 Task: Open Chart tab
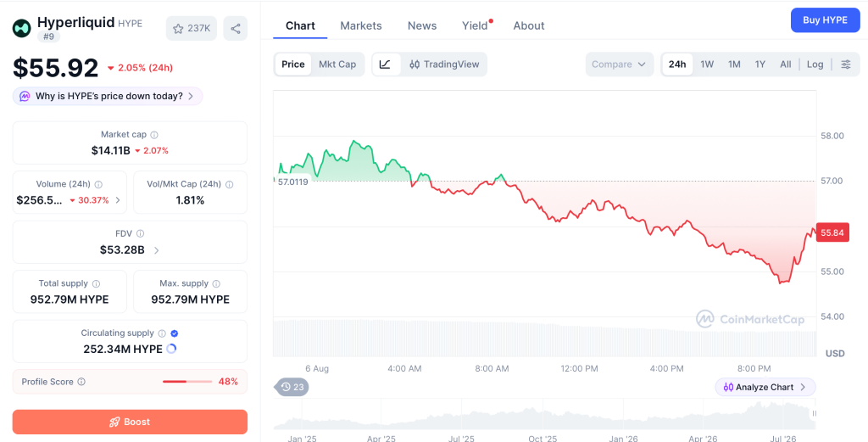coord(300,25)
